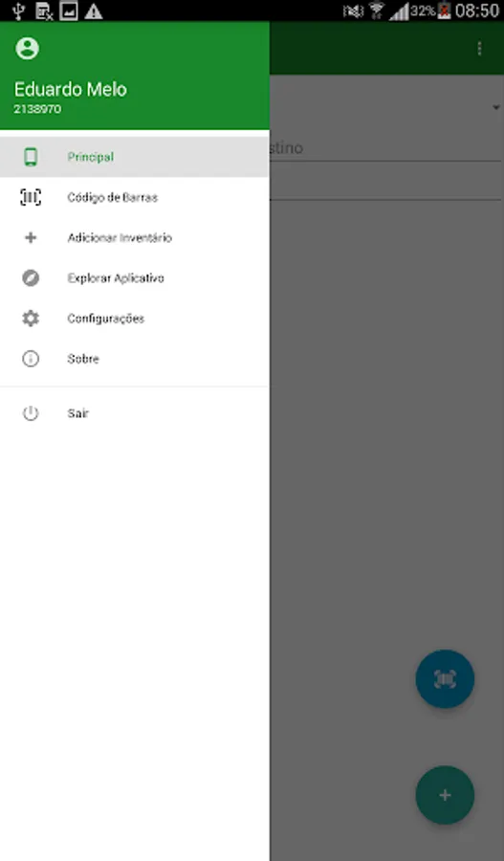Tap the compass icon for Explorar Aplicativo
This screenshot has width=504, height=861.
coord(31,277)
